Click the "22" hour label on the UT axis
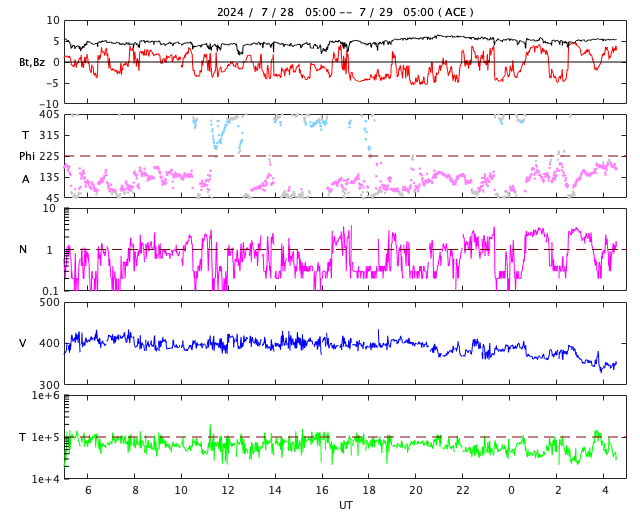640x512 pixels. pyautogui.click(x=463, y=490)
